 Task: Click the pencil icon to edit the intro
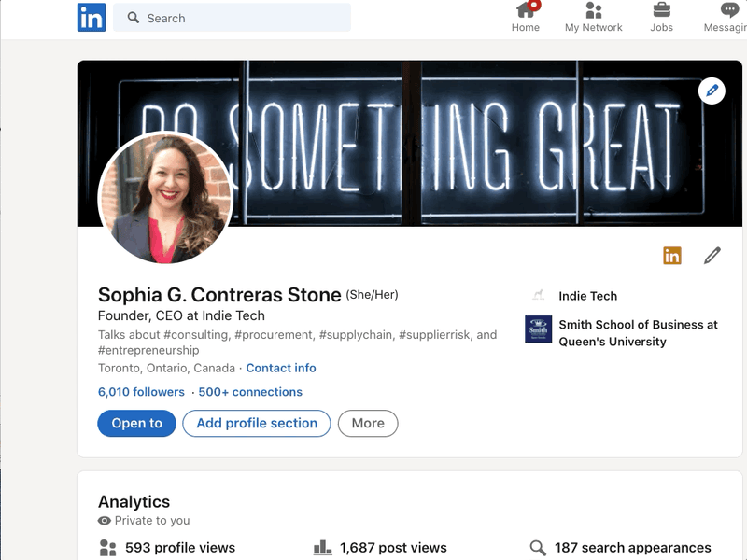click(712, 255)
